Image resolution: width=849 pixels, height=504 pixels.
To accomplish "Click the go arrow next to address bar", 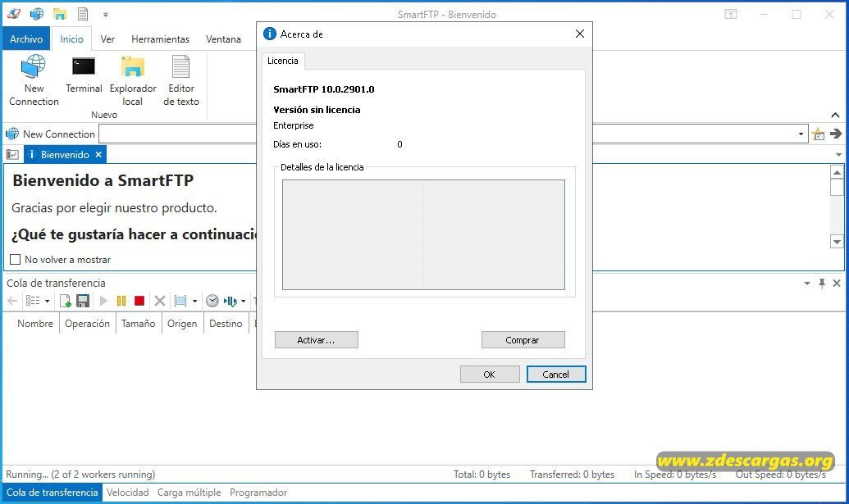I will click(836, 134).
